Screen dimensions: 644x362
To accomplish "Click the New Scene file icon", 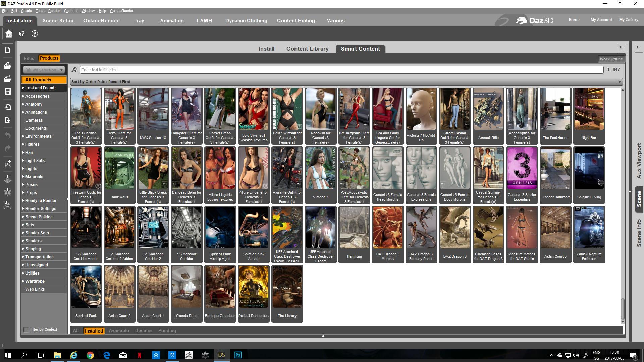I will click(8, 50).
